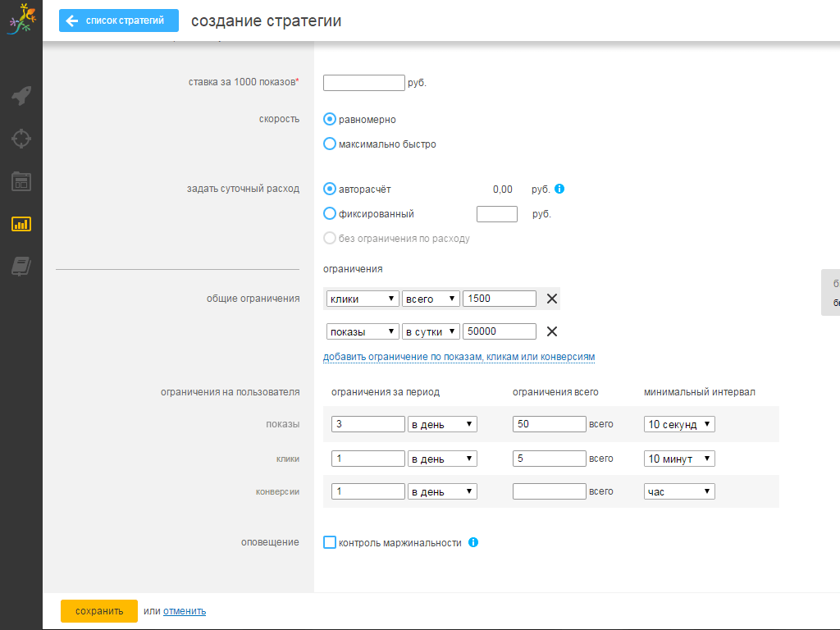The image size is (840, 630).
Task: Open the 10 секунд minimum interval dropdown
Action: (679, 424)
